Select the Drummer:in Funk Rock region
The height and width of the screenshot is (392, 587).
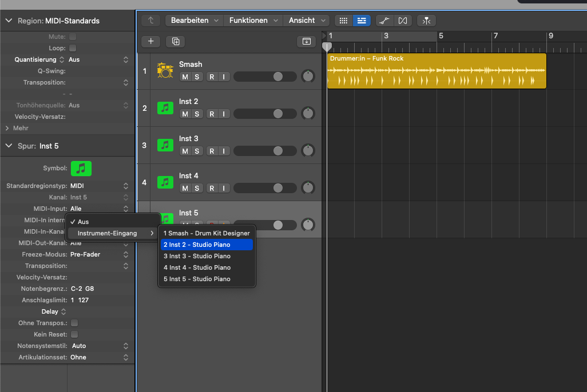click(x=437, y=71)
